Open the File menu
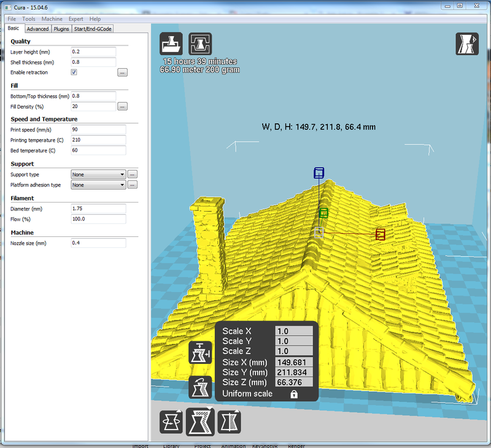This screenshot has width=491, height=448. click(12, 19)
